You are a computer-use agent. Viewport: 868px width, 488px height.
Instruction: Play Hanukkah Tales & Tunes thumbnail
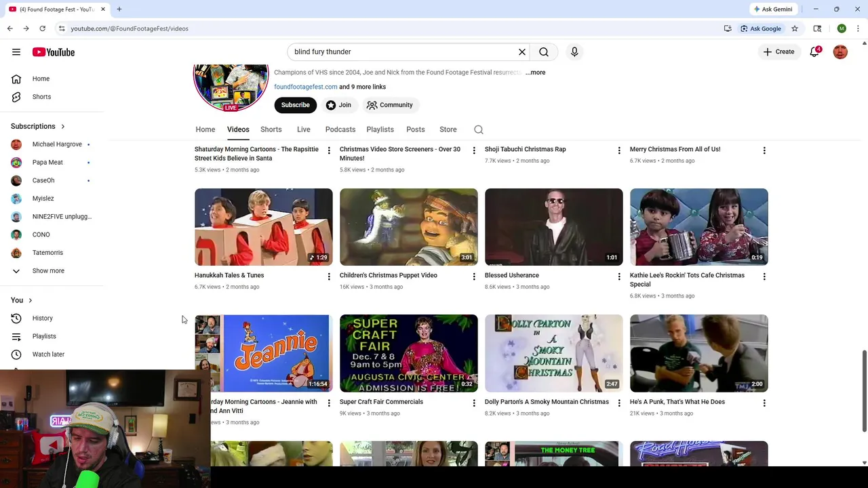click(263, 227)
